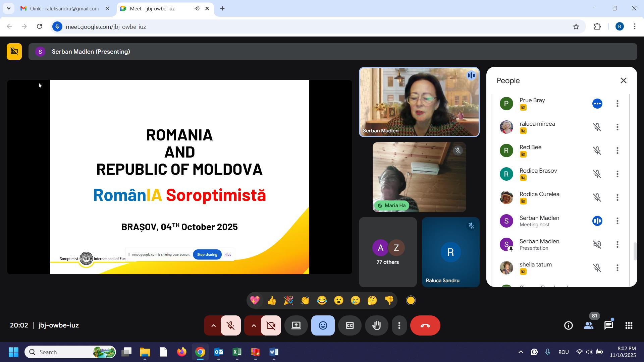The image size is (644, 362).
Task: Click the Stop sharing button
Action: click(207, 255)
